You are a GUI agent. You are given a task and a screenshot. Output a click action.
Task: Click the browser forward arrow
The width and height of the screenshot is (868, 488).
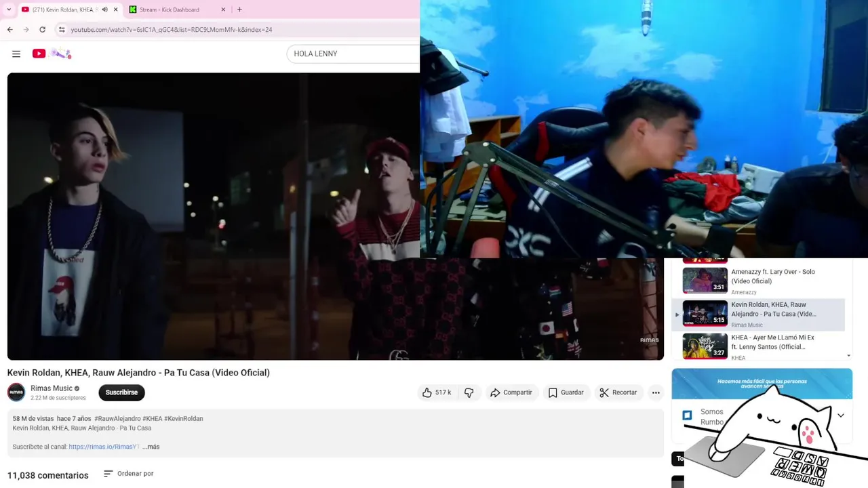(26, 30)
